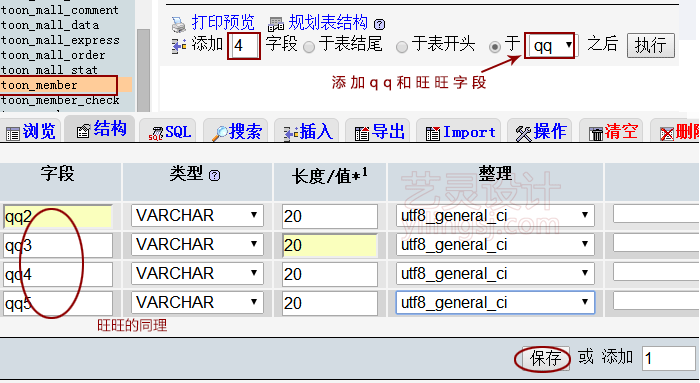Screen dimensions: 700x383
Task: Click the empty-table trash icon
Action: coord(596,133)
